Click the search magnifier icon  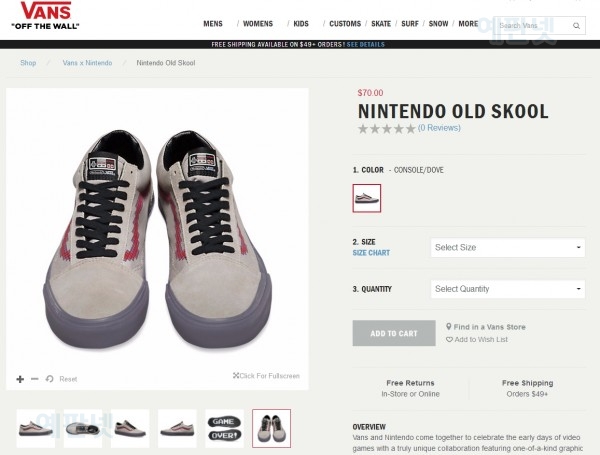tap(576, 26)
